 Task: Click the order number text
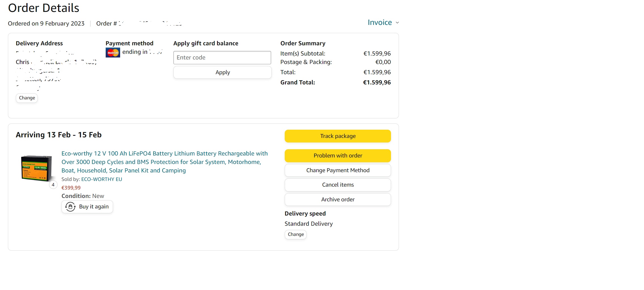tap(139, 24)
